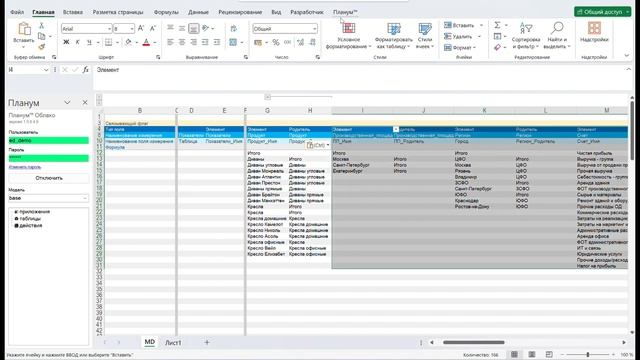Apply Percent style with % icon

pos(276,42)
